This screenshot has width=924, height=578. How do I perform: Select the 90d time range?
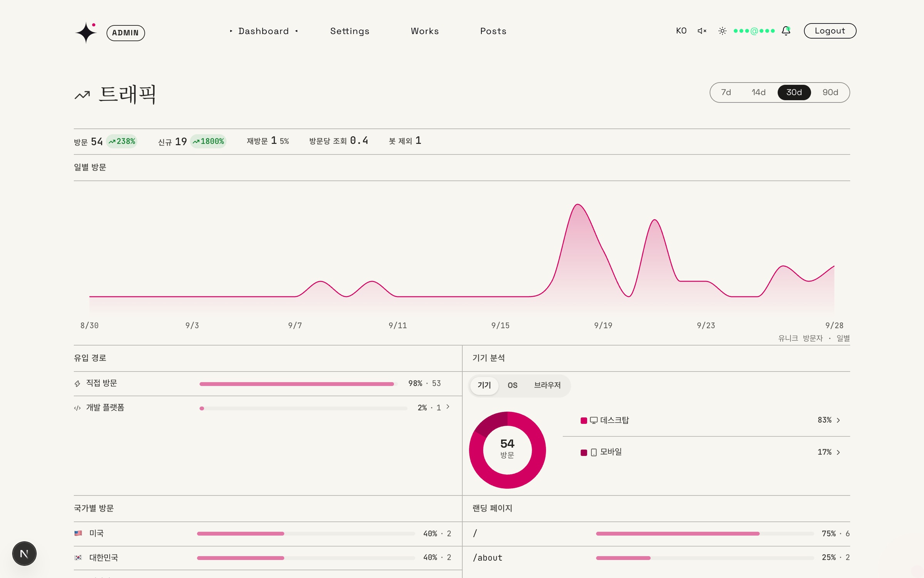830,92
